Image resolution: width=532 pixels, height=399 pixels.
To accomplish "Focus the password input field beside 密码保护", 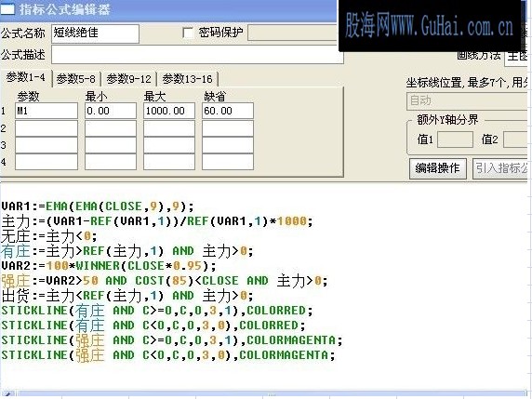I will click(x=292, y=33).
